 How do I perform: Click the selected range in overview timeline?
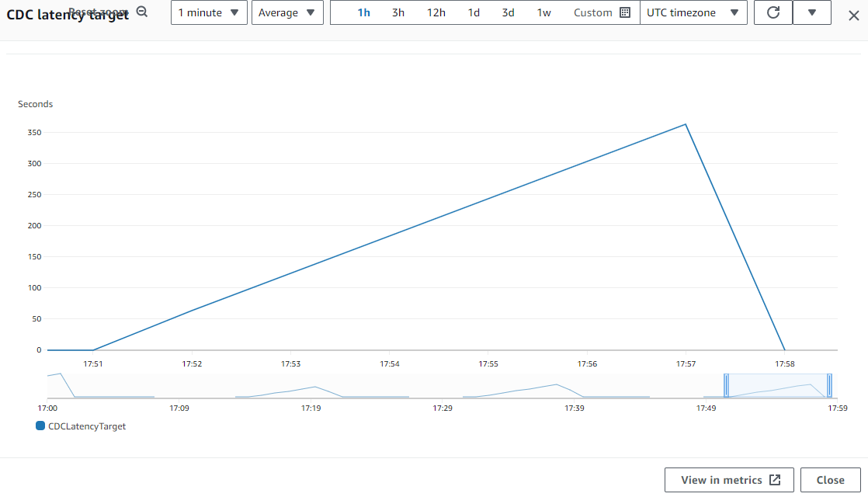778,385
